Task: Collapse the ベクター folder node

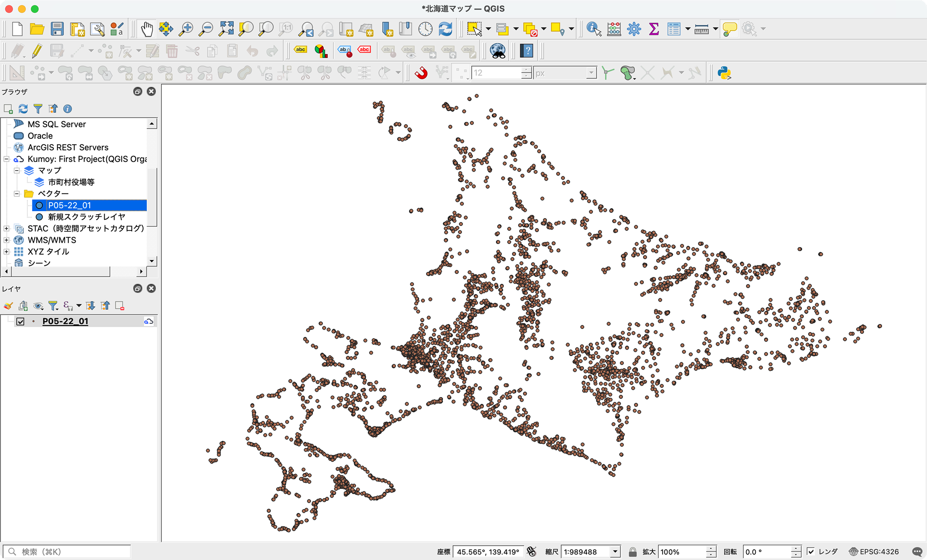Action: point(17,194)
